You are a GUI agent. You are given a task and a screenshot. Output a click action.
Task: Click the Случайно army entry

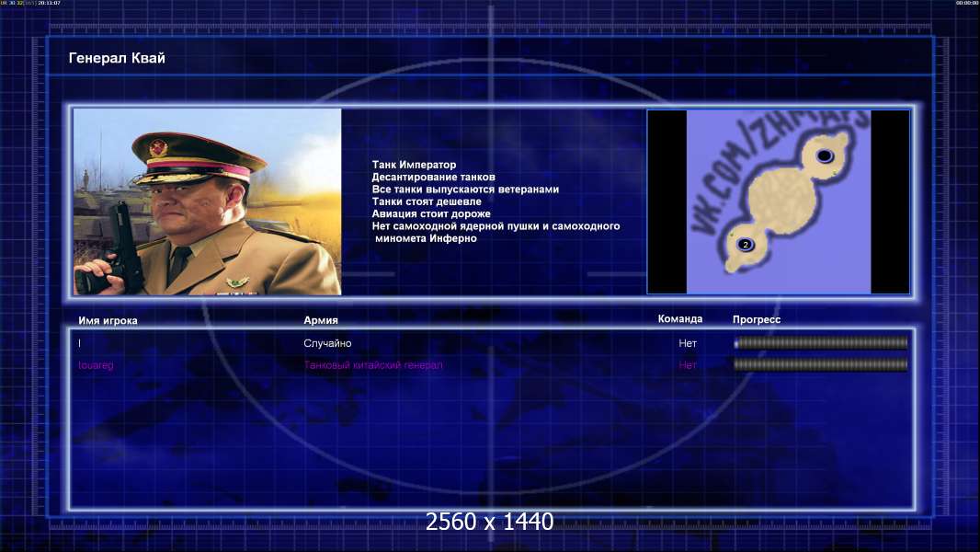[327, 343]
